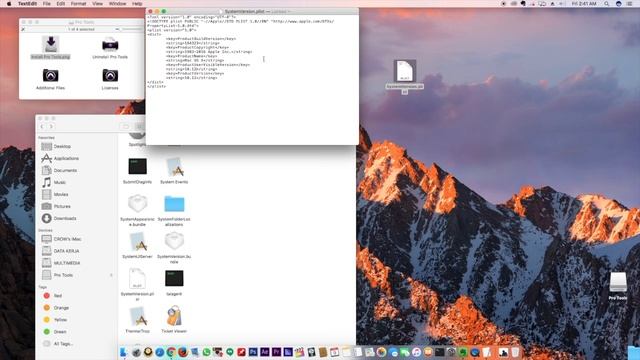Open Google Chrome from the Dock
Image resolution: width=640 pixels, height=360 pixels.
[x=171, y=352]
